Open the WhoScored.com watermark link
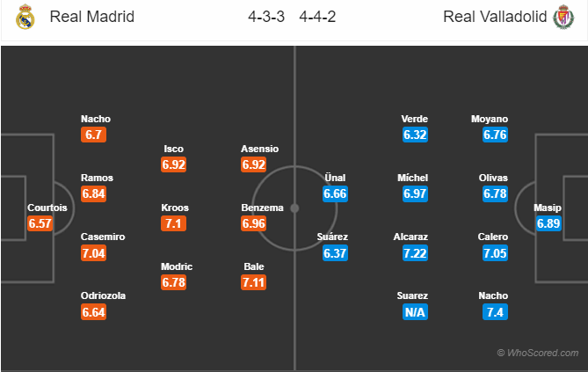The width and height of the screenshot is (588, 372). [x=539, y=352]
